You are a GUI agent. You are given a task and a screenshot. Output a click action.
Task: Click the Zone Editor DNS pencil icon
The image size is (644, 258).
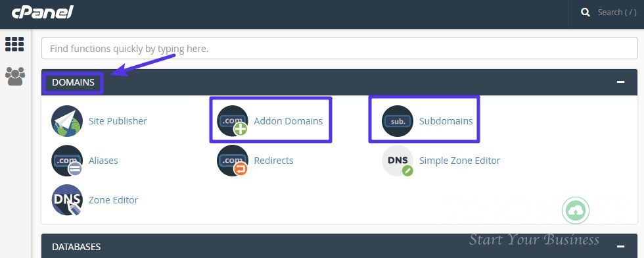[x=67, y=200]
